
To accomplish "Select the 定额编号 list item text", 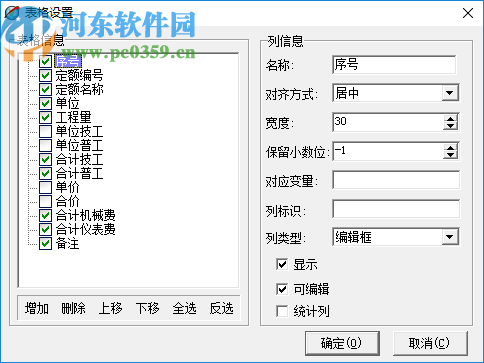I will 79,75.
